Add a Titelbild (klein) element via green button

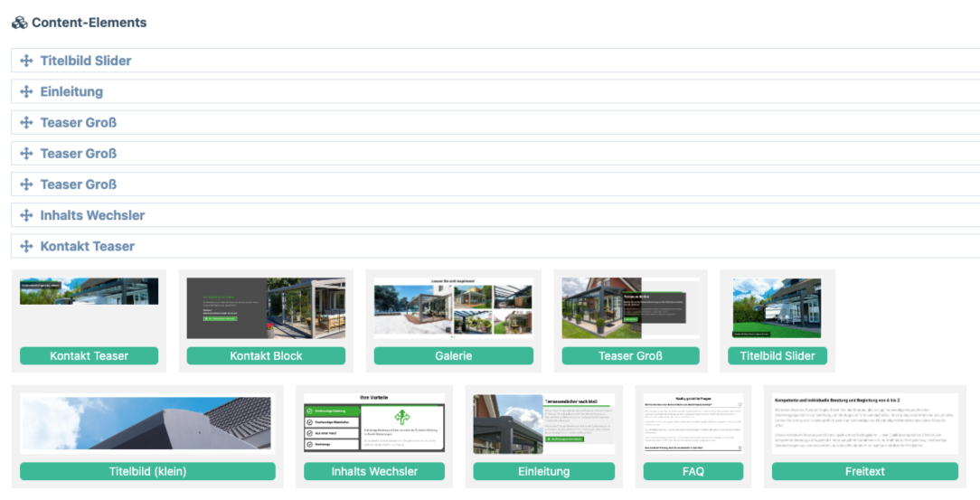pos(147,471)
